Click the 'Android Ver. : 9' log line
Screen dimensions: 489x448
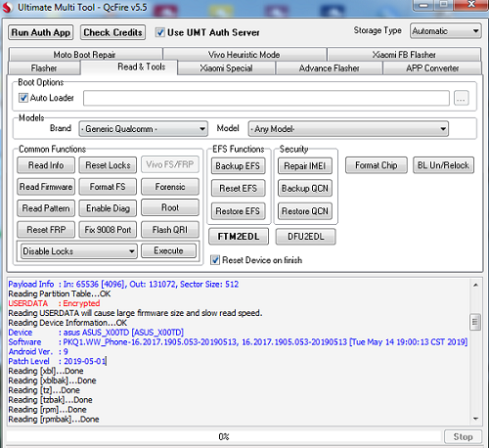[x=38, y=351]
